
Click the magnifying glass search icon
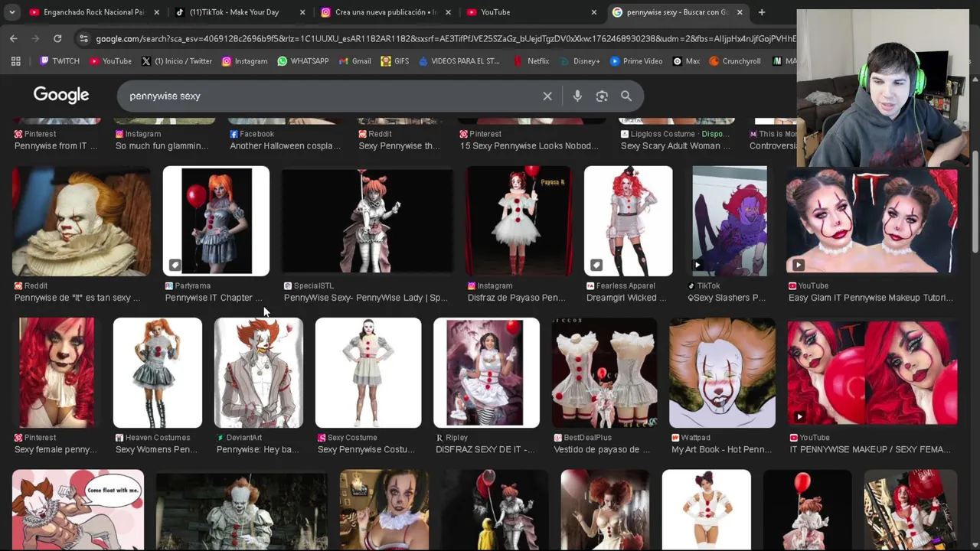626,96
